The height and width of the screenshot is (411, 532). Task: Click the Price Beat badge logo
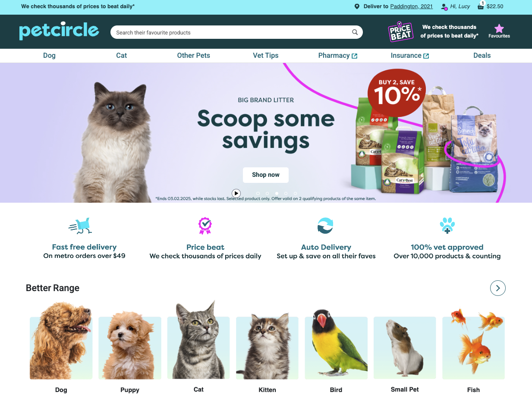400,32
